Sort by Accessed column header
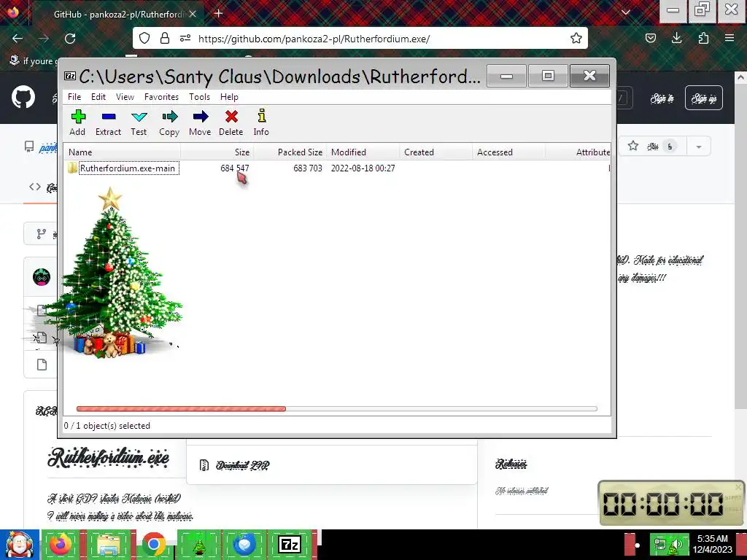 point(508,152)
